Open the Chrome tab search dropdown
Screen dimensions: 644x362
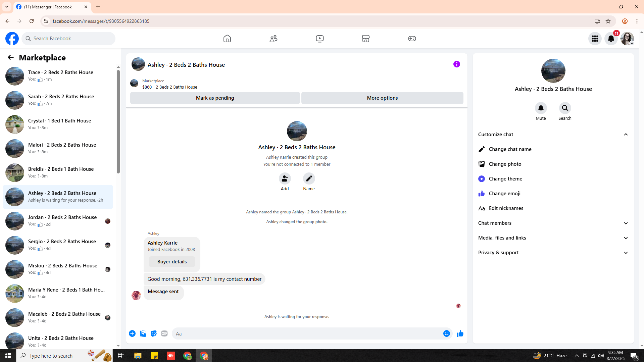pos(7,7)
